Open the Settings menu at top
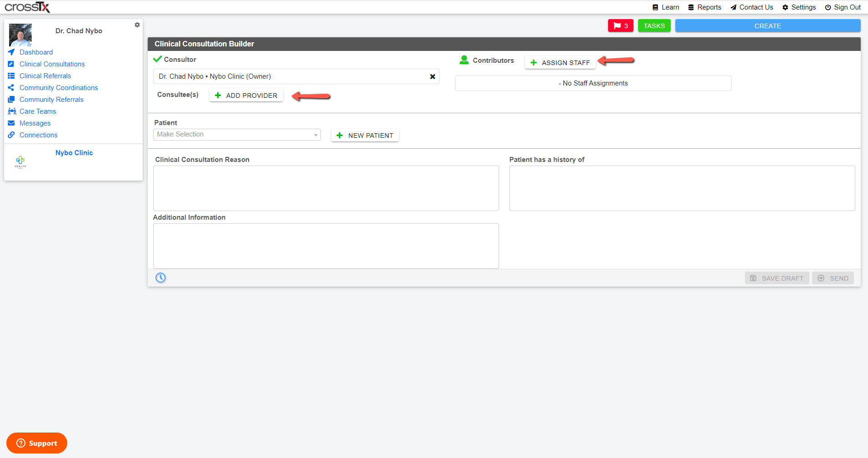 click(x=799, y=7)
